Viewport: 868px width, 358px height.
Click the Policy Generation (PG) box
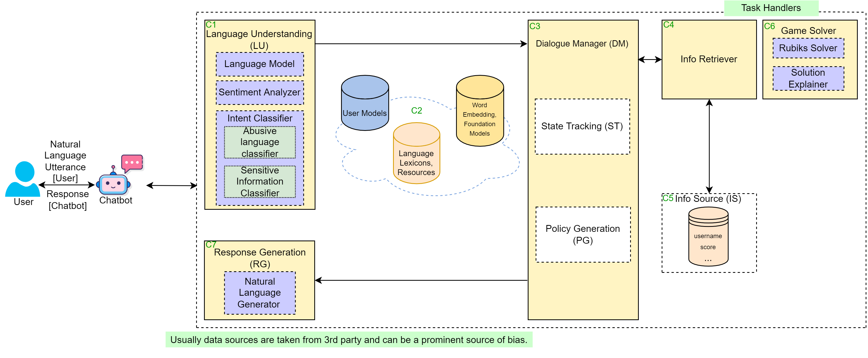click(583, 234)
